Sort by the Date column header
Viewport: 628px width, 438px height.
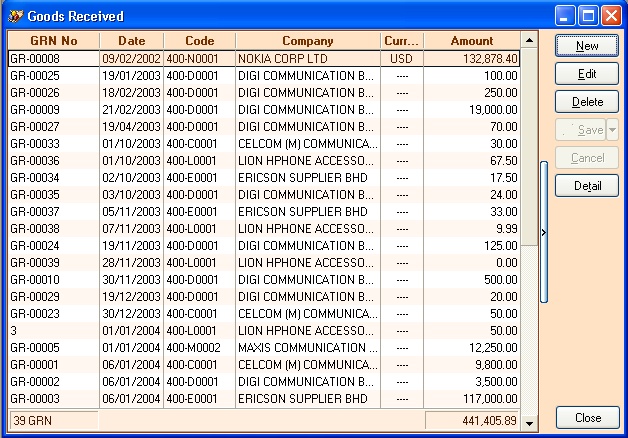131,40
